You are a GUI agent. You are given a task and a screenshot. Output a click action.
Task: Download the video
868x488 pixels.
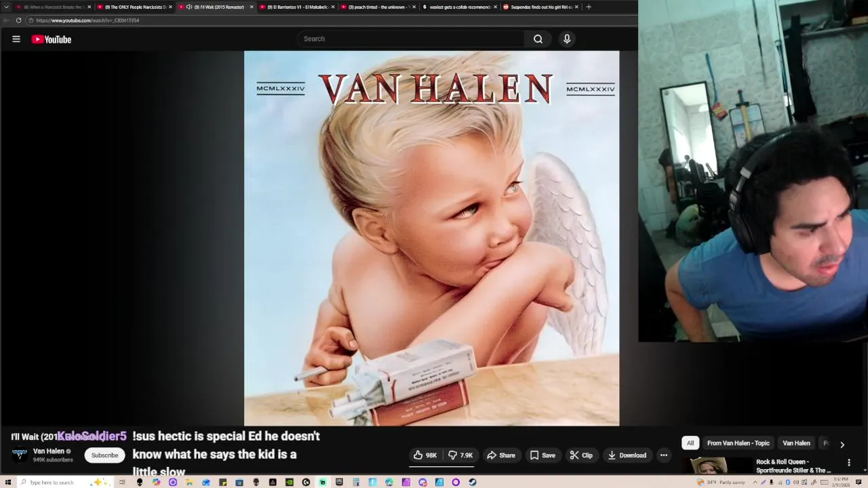[x=627, y=455]
